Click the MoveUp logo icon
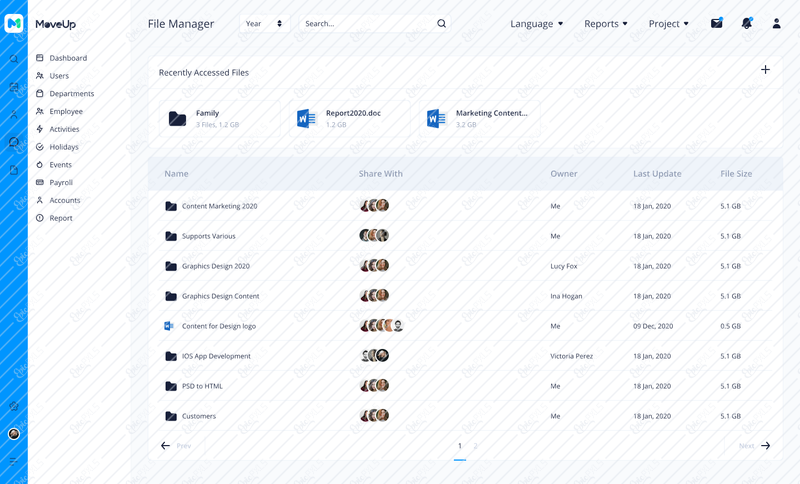Screen dimensions: 800x484 [14, 23]
